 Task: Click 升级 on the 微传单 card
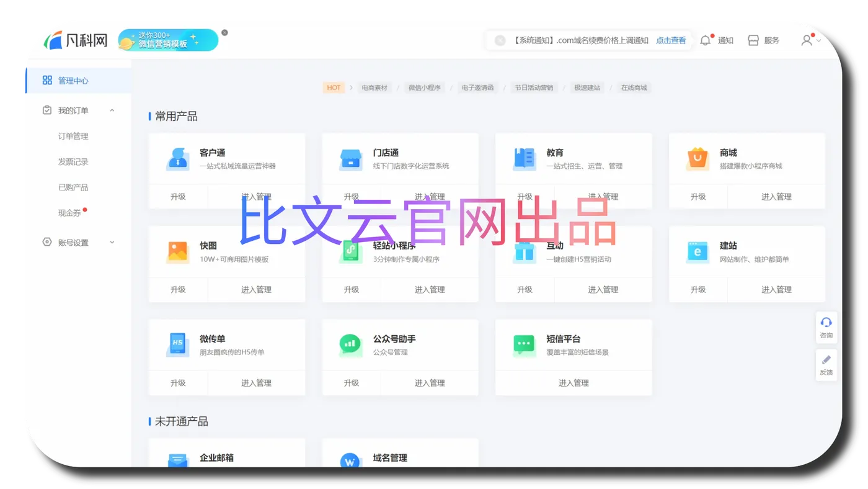[178, 383]
